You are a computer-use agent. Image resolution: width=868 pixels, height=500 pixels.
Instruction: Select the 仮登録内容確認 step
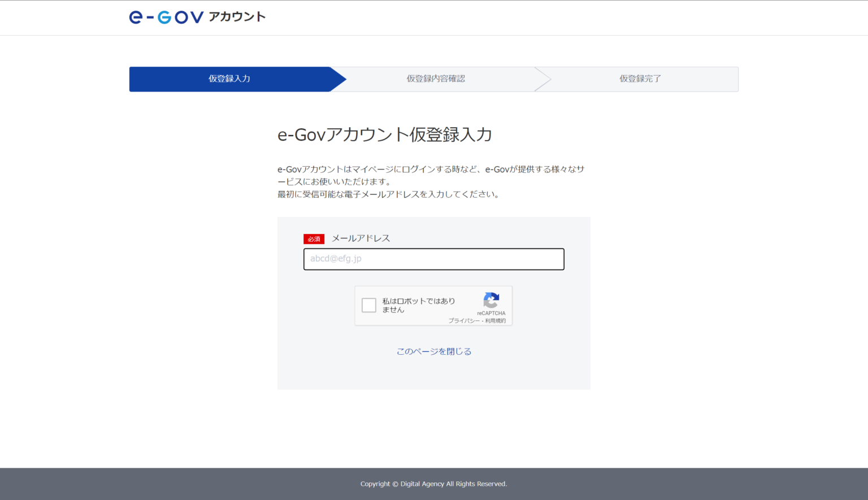click(436, 79)
